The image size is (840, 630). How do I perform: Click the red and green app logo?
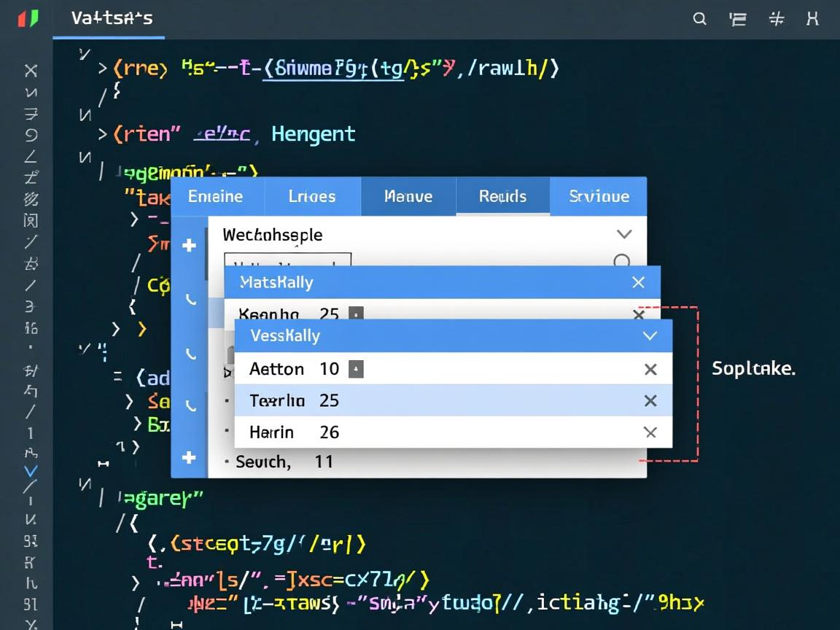28,19
